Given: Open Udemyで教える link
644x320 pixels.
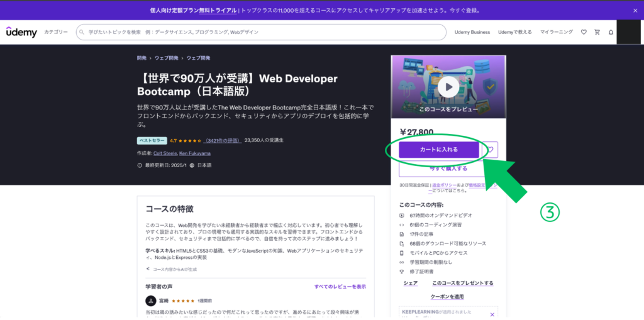Looking at the screenshot, I should click(514, 32).
